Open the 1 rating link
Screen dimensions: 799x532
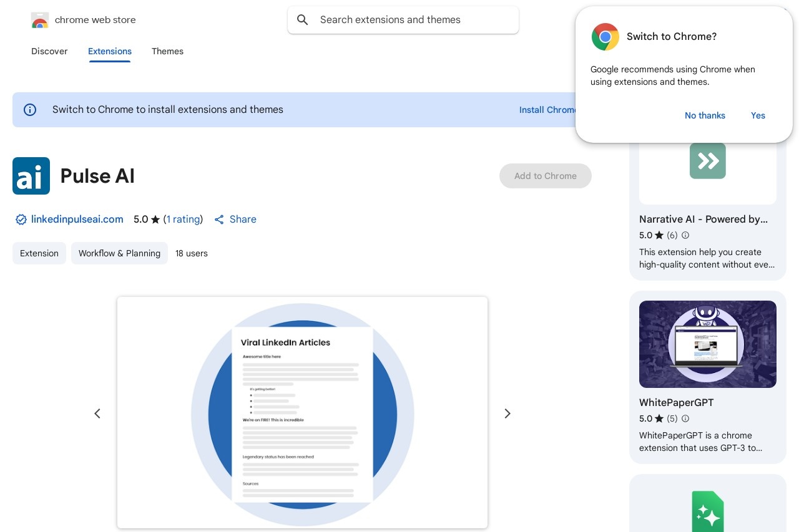pos(184,220)
